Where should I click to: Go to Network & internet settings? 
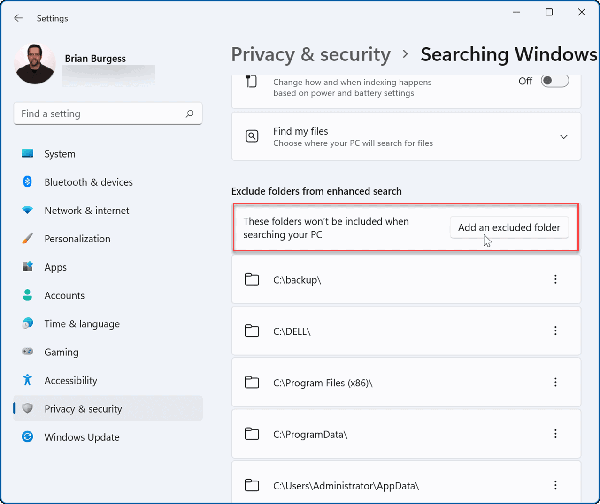tap(108, 210)
